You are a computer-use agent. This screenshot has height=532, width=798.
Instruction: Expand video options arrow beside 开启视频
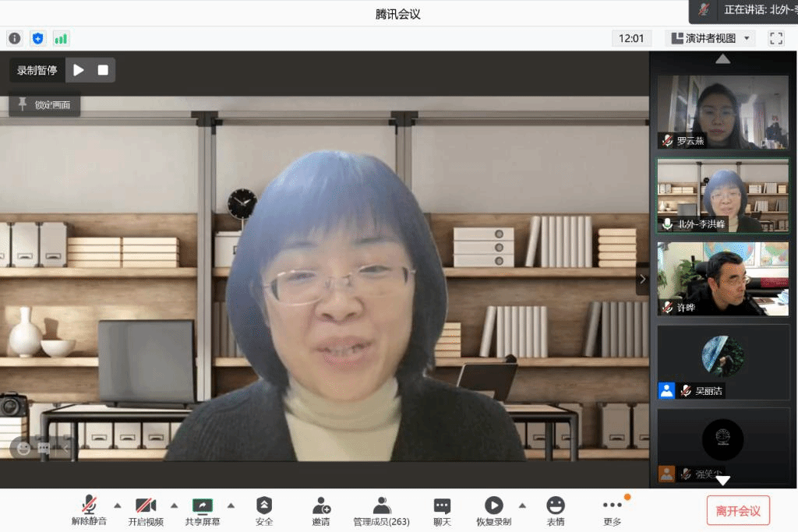click(174, 505)
